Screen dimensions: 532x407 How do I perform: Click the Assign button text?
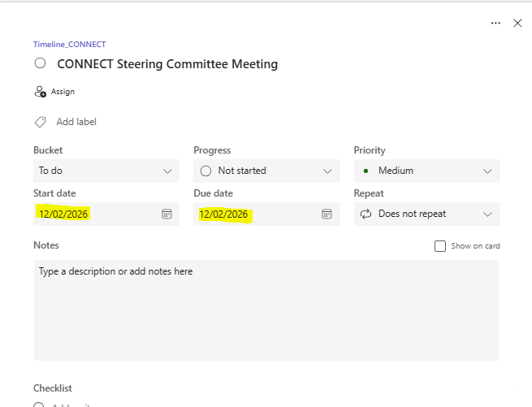coord(63,92)
